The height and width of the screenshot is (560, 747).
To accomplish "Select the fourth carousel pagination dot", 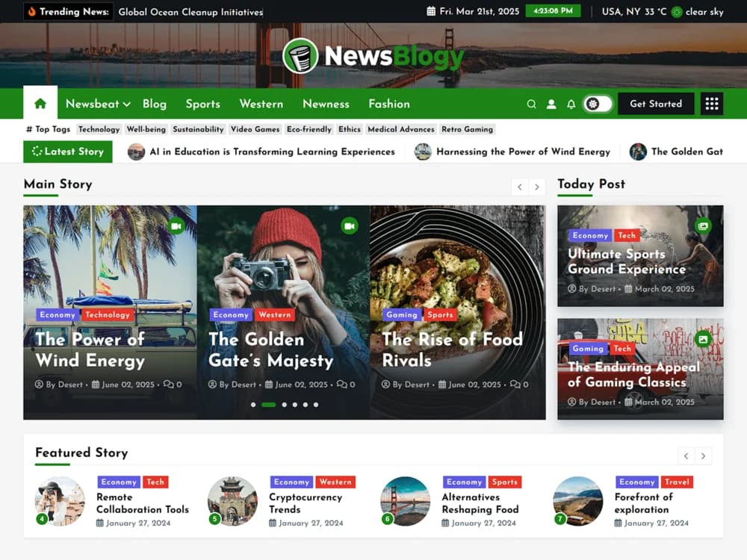I will coord(294,404).
